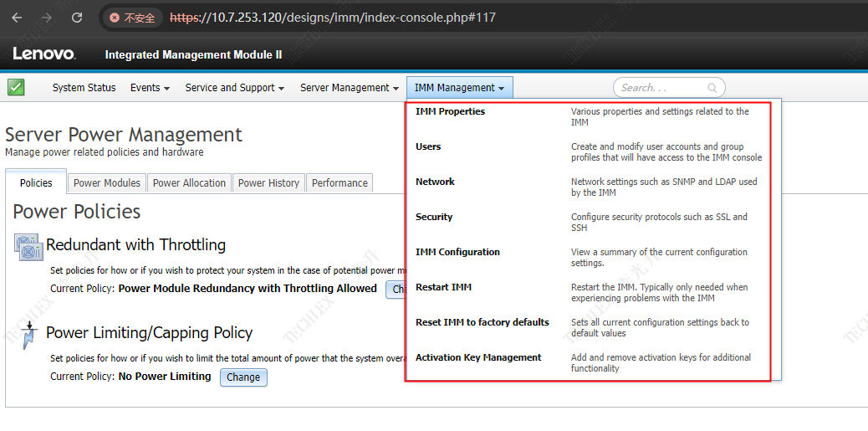
Task: Click 'Integrated Management Module II' title text
Action: (193, 55)
